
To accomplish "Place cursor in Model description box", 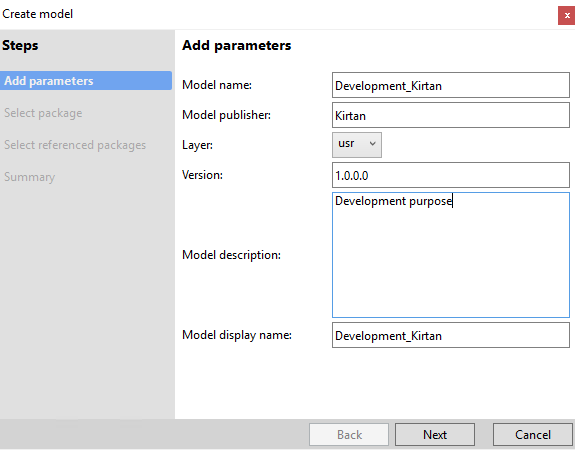I will (x=451, y=255).
